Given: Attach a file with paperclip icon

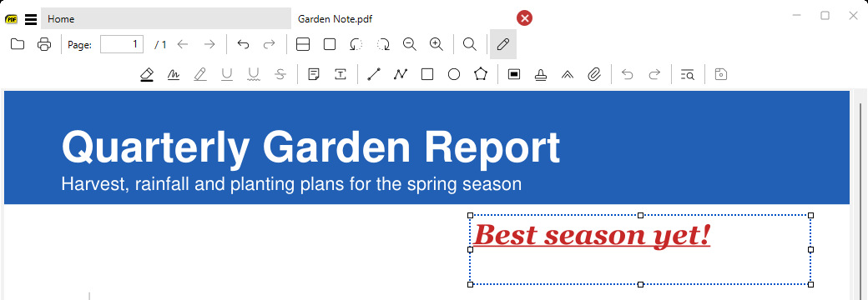Looking at the screenshot, I should pos(594,75).
